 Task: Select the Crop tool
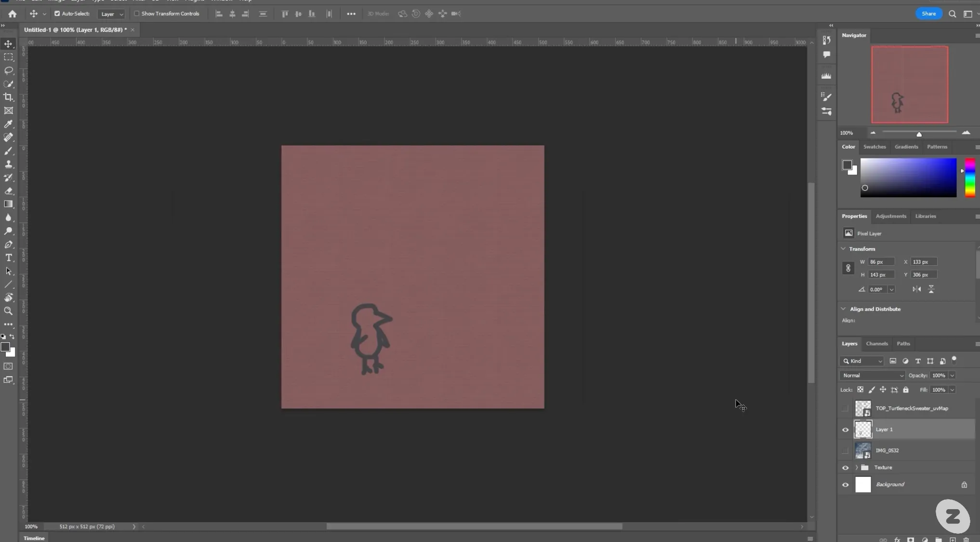tap(9, 97)
